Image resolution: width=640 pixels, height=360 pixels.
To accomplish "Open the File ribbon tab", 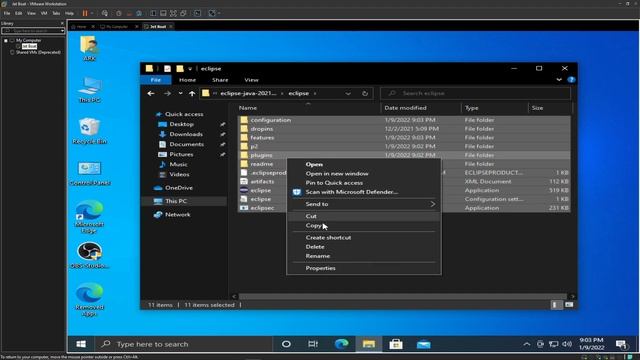I will [x=156, y=80].
